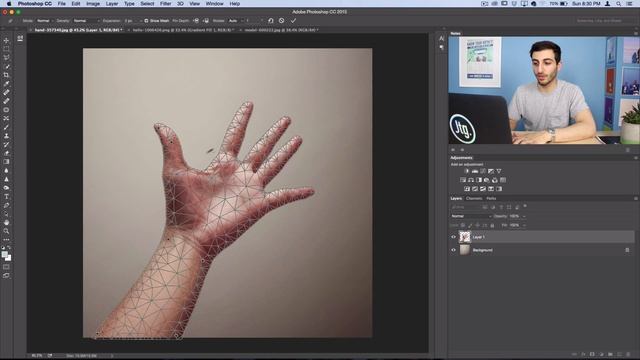640x360 pixels.
Task: Add a Photo Filter adjustment
Action: tap(487, 180)
